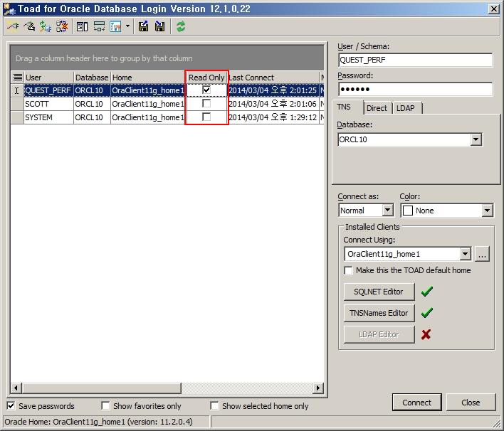Sort by the User column header
This screenshot has height=431, width=504.
[49, 78]
